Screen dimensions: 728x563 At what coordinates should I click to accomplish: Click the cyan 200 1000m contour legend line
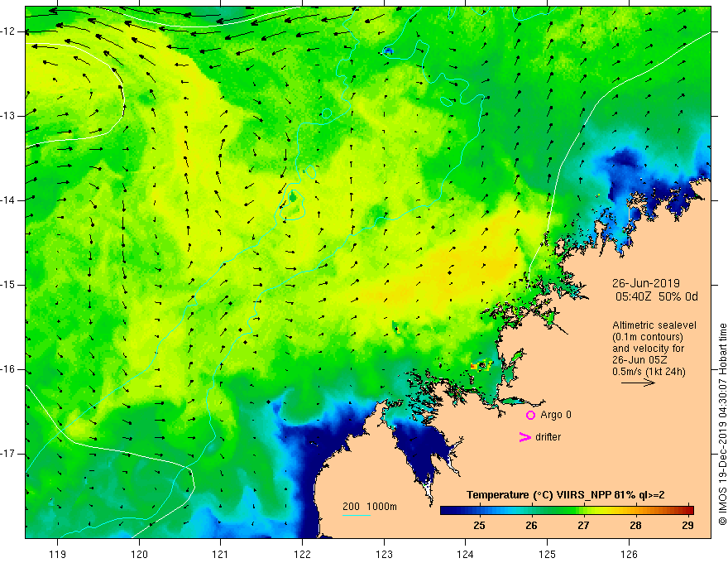(x=357, y=515)
